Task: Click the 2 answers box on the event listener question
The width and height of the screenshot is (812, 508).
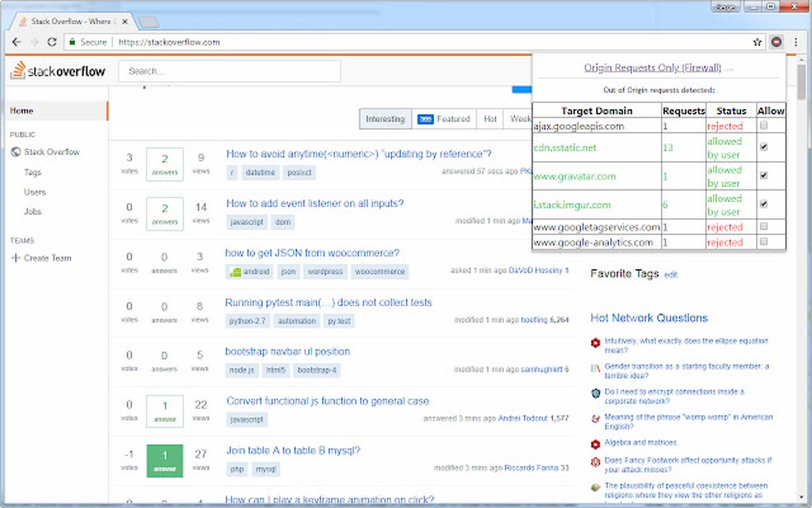Action: [x=165, y=214]
